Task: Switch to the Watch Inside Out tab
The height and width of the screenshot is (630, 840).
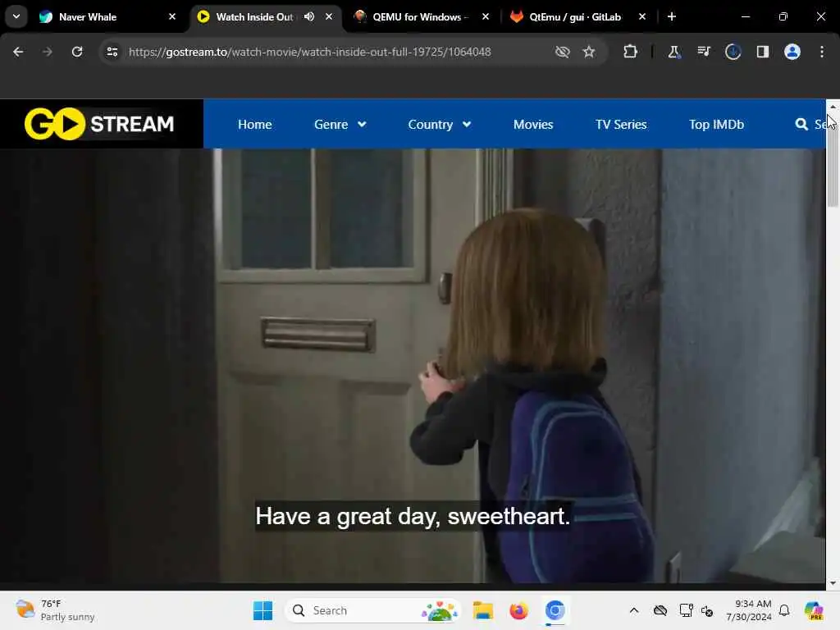Action: [254, 16]
